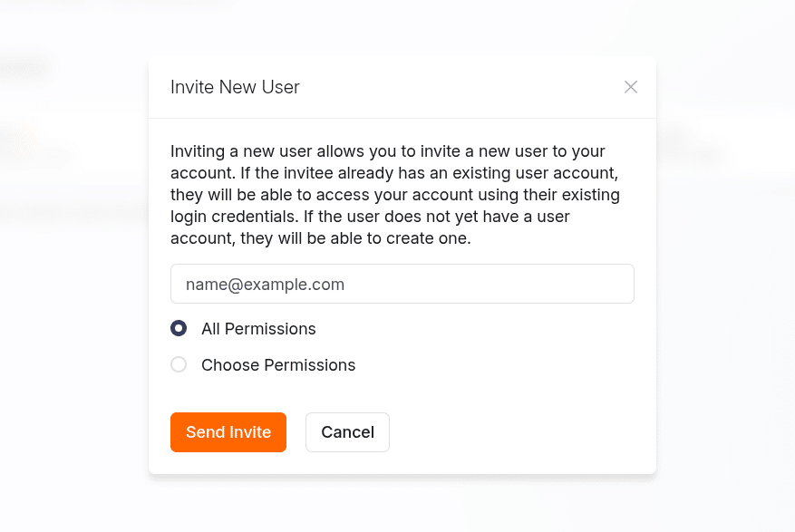Click the All Permissions label text
The height and width of the screenshot is (532, 795).
(x=258, y=329)
